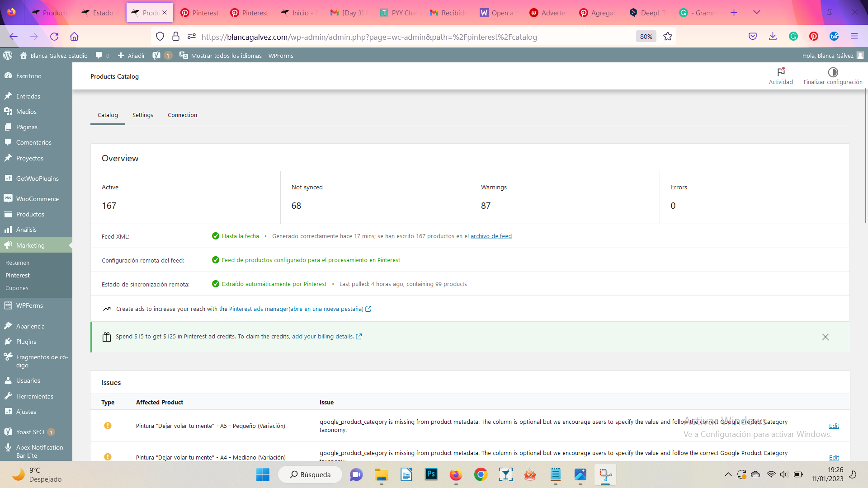This screenshot has height=488, width=868.
Task: Select the Catalog tab
Action: pos(108,115)
